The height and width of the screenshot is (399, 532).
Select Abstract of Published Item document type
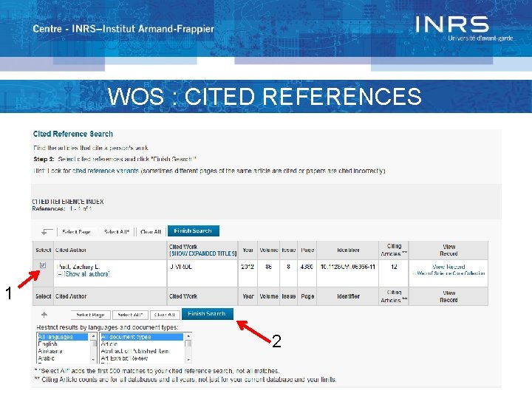click(142, 351)
